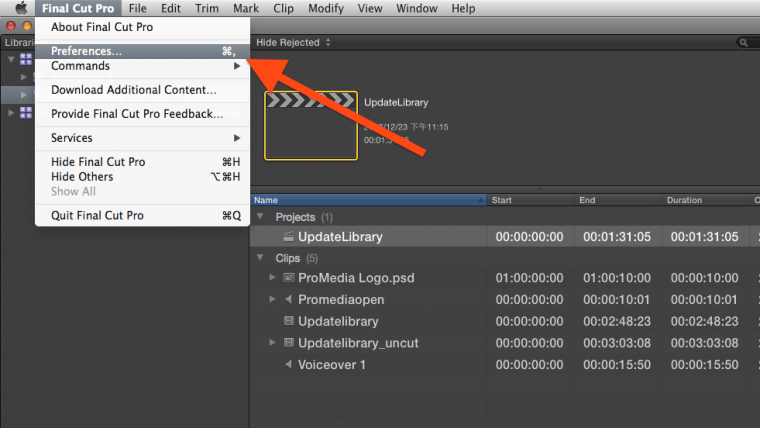This screenshot has width=760, height=428.
Task: Expand the Services submenu
Action: 142,138
